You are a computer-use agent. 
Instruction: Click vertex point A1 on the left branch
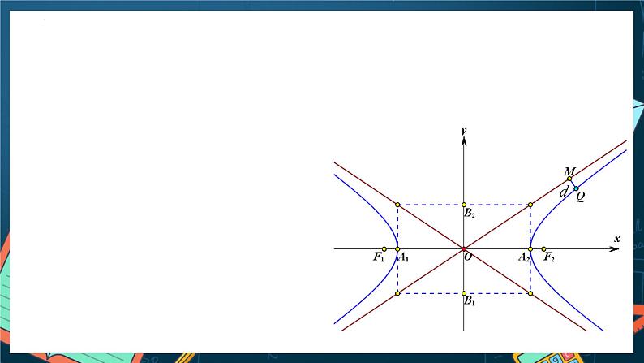(x=397, y=248)
